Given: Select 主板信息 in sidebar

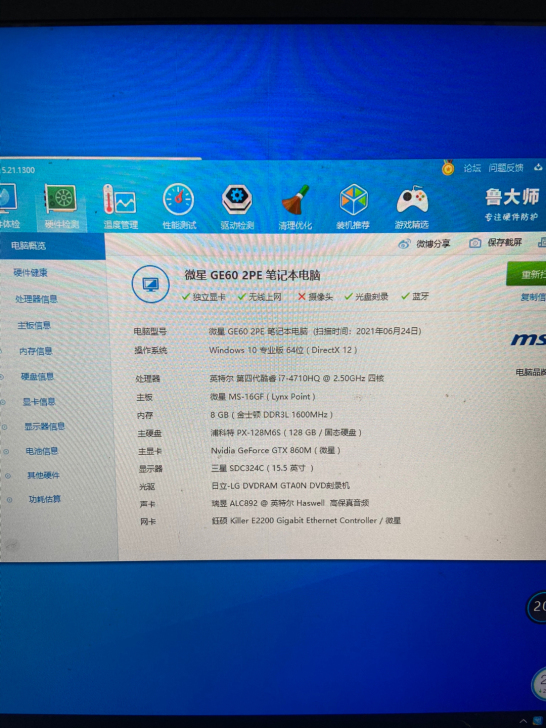Looking at the screenshot, I should (34, 325).
